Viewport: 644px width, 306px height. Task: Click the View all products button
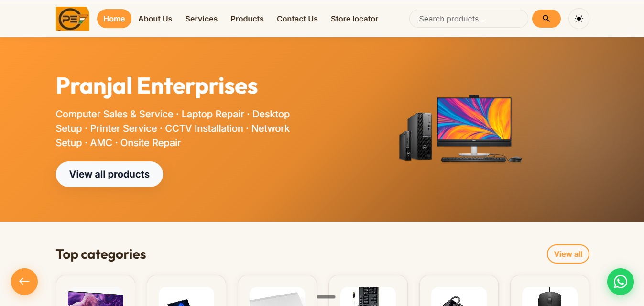[x=109, y=174]
